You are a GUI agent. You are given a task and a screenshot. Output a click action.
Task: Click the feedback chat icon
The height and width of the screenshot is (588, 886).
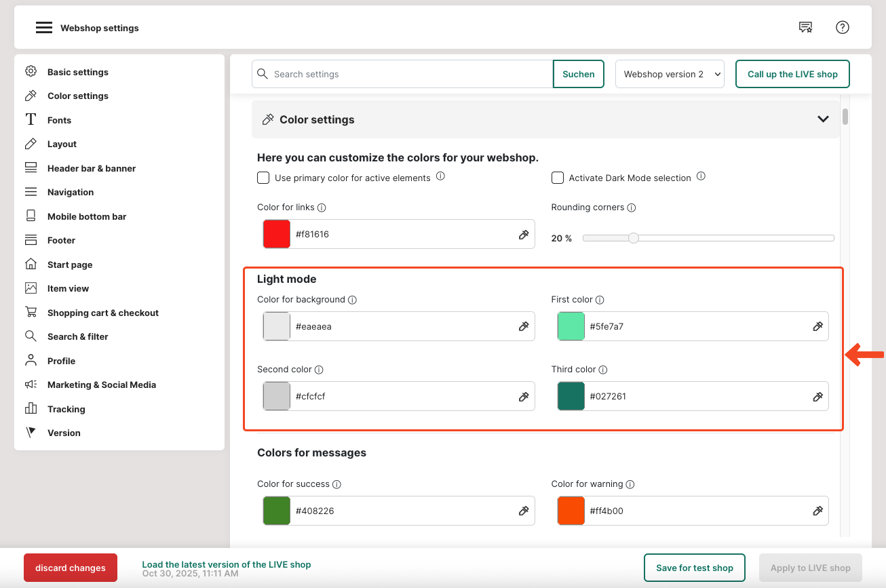(x=805, y=28)
